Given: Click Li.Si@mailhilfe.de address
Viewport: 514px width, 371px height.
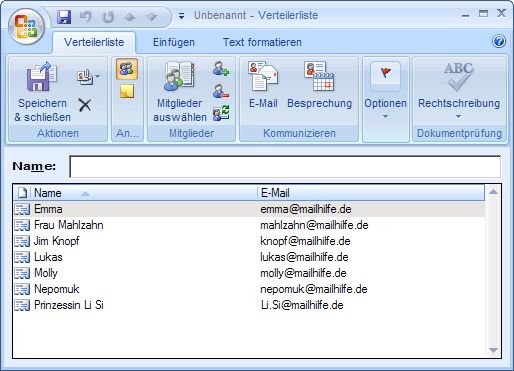Looking at the screenshot, I should (302, 305).
